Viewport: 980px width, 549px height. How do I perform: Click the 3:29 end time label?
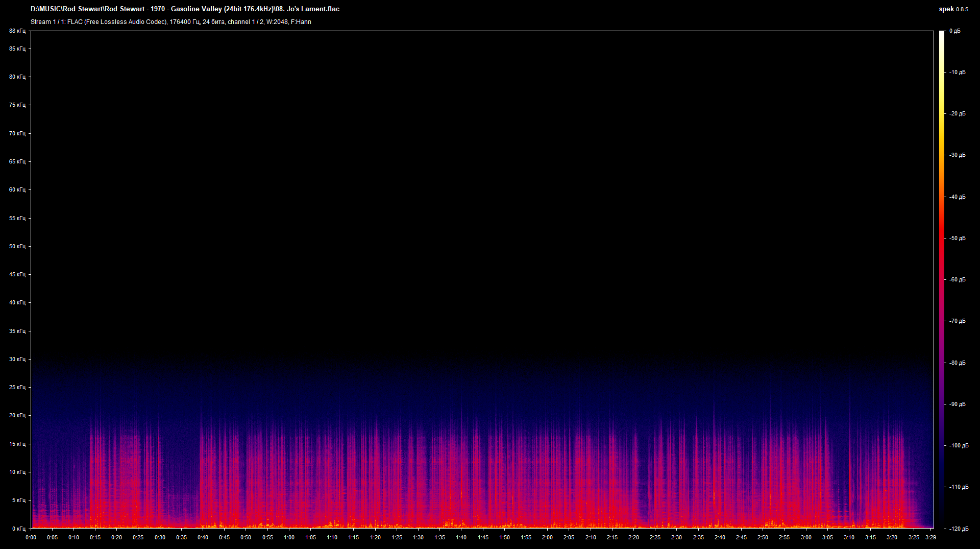930,537
